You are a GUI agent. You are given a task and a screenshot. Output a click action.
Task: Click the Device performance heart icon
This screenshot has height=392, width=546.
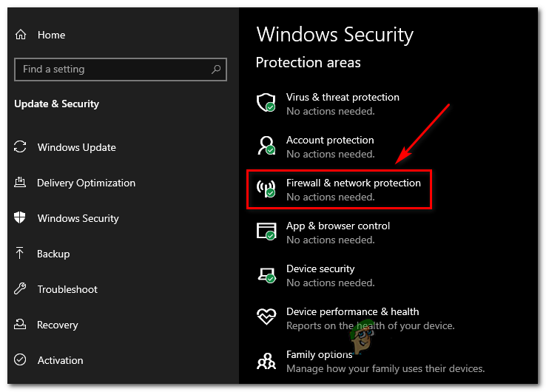point(266,317)
